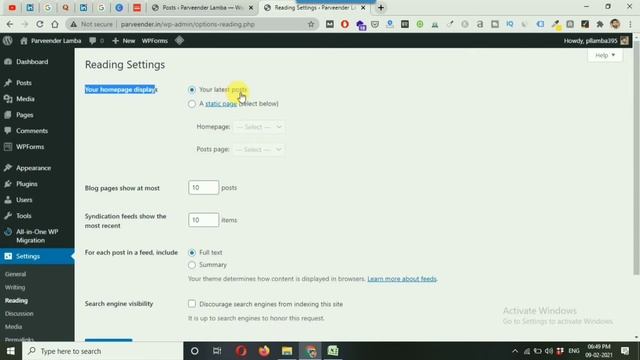Show hidden system tray icons
This screenshot has width=640, height=360.
tap(515, 351)
